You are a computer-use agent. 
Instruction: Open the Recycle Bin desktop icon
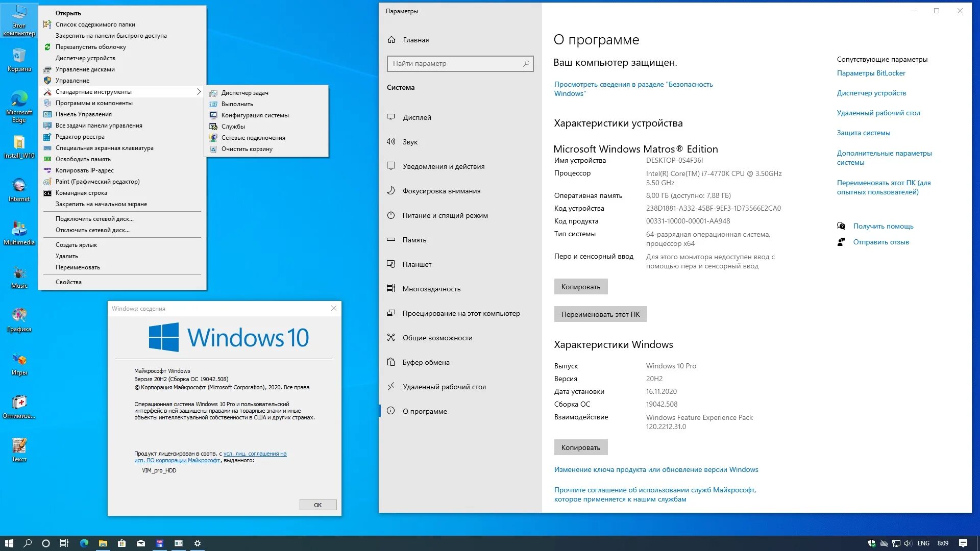tap(19, 60)
